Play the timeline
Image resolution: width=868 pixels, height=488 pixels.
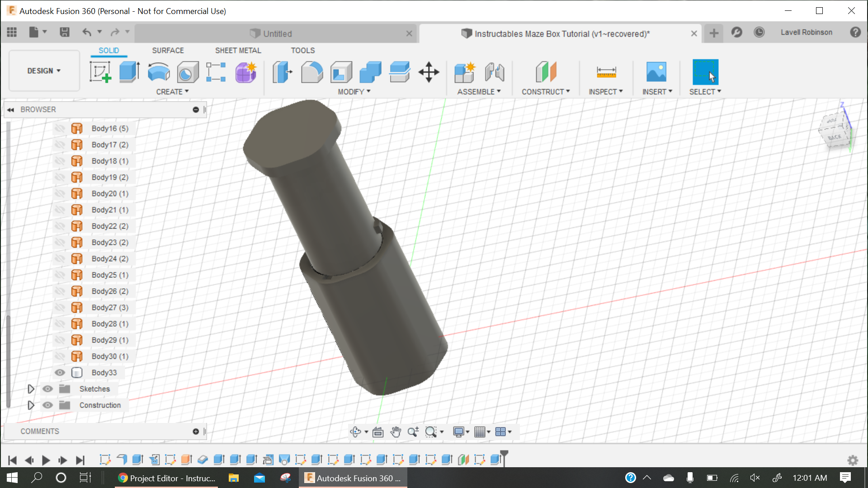[x=46, y=460]
